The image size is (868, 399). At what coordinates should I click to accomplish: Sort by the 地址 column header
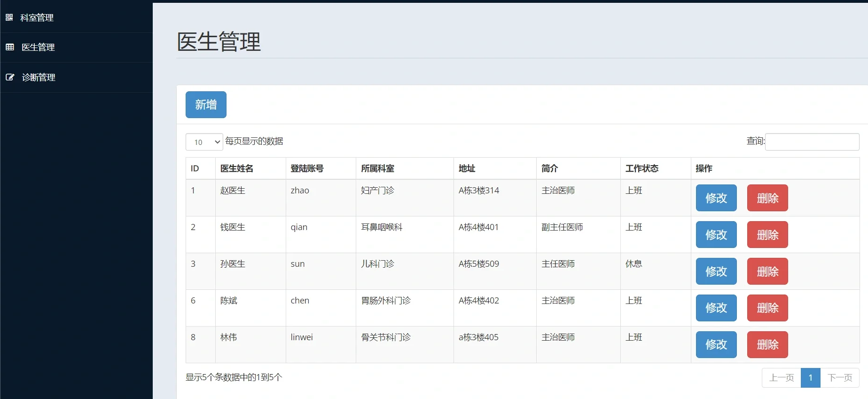click(x=495, y=168)
